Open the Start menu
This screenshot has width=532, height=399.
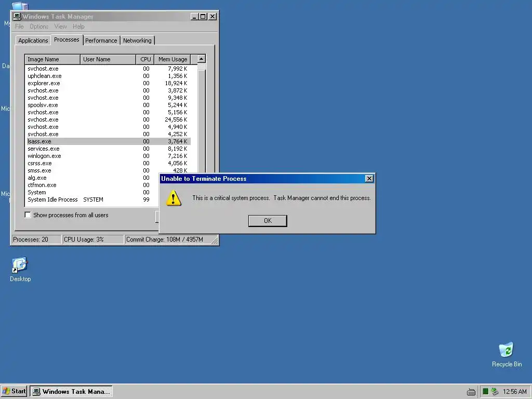[14, 391]
